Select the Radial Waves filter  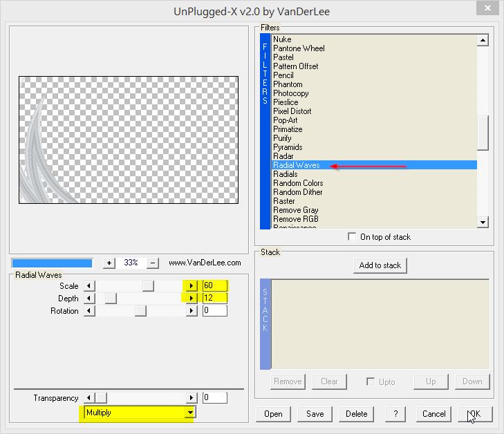(374, 165)
